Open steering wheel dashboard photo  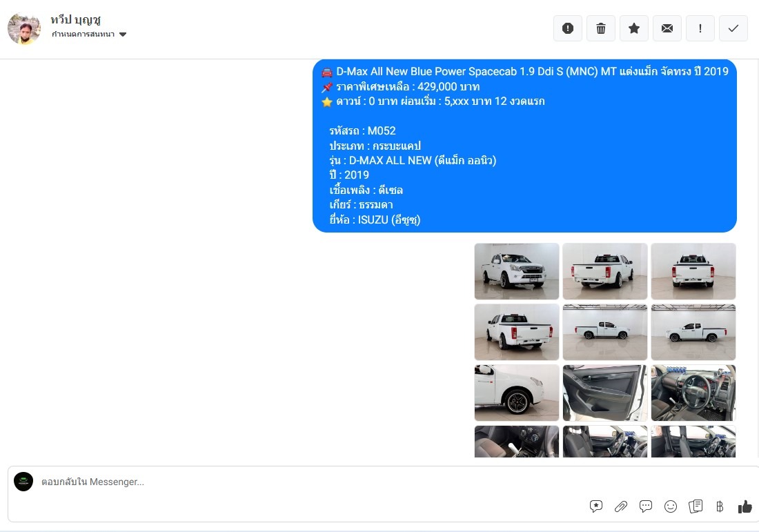click(693, 393)
